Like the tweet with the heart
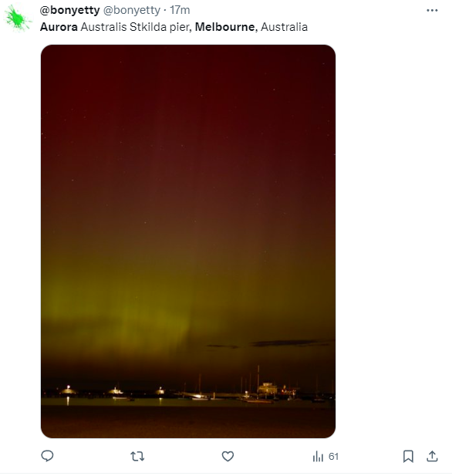The width and height of the screenshot is (452, 476). tap(228, 456)
